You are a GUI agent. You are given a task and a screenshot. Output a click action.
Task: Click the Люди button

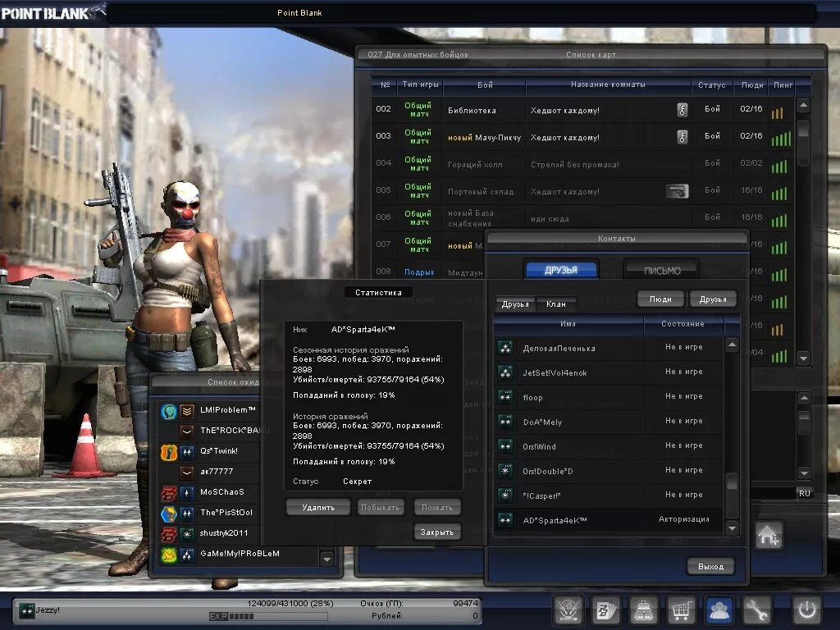(x=660, y=299)
